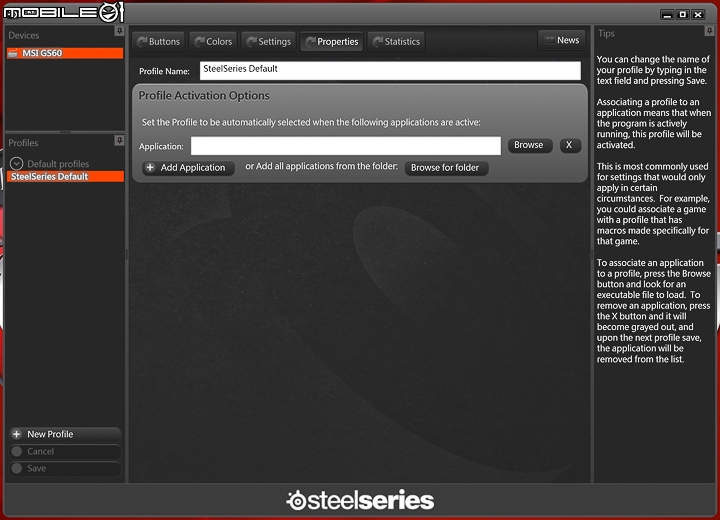
Task: Click the Profile Name text field
Action: [390, 70]
